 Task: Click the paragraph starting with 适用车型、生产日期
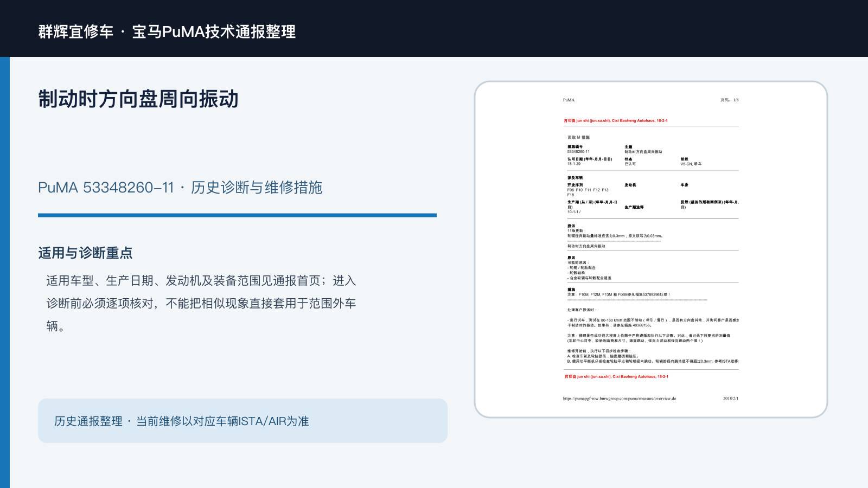click(201, 303)
